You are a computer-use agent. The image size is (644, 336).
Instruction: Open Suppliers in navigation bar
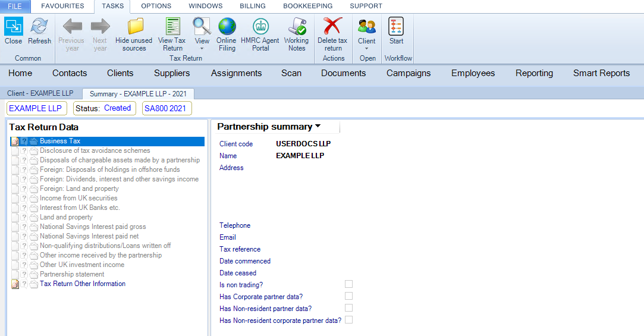[x=172, y=73]
